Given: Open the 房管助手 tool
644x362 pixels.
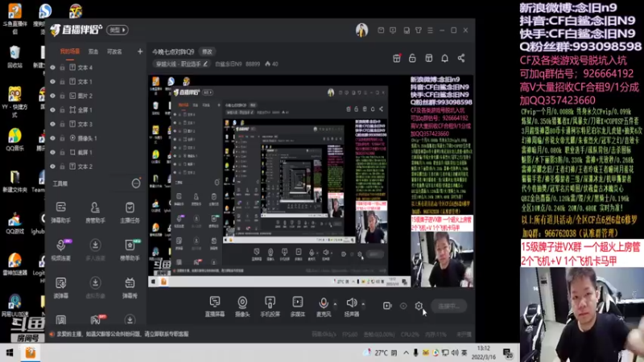Looking at the screenshot, I should coord(95,212).
